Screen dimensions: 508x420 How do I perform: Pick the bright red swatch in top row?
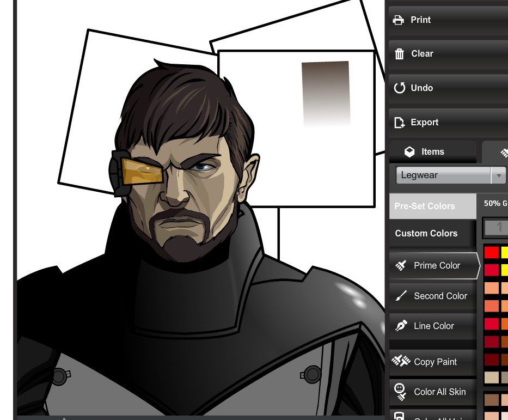(x=491, y=252)
